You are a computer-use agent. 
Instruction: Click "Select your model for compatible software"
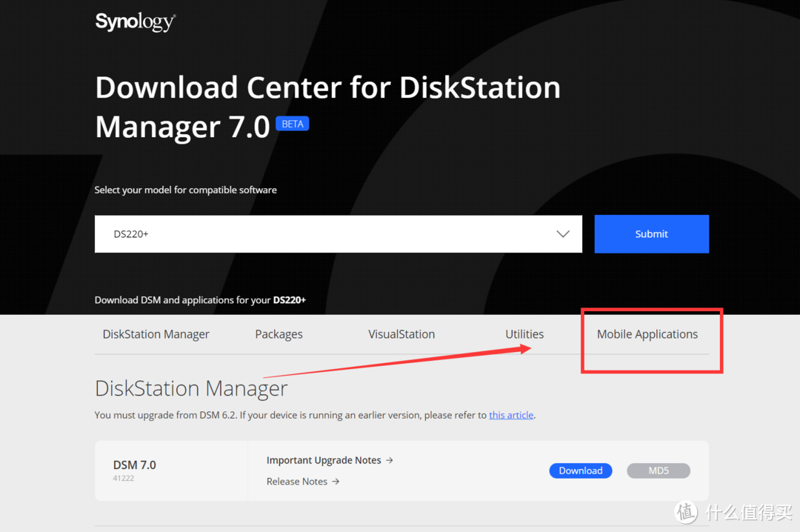pyautogui.click(x=186, y=190)
